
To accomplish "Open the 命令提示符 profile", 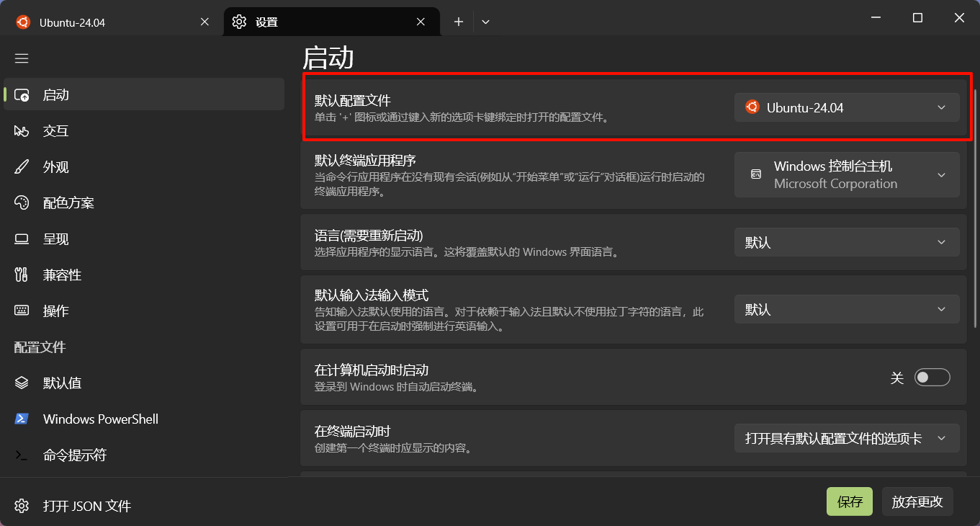I will tap(74, 455).
